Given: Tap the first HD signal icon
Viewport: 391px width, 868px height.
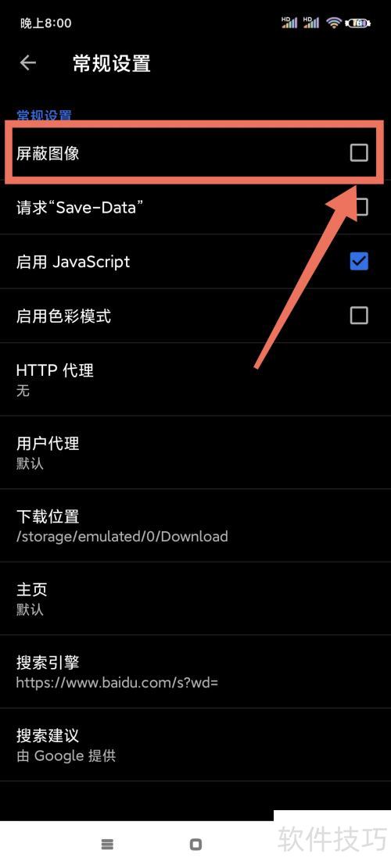Looking at the screenshot, I should (x=289, y=22).
